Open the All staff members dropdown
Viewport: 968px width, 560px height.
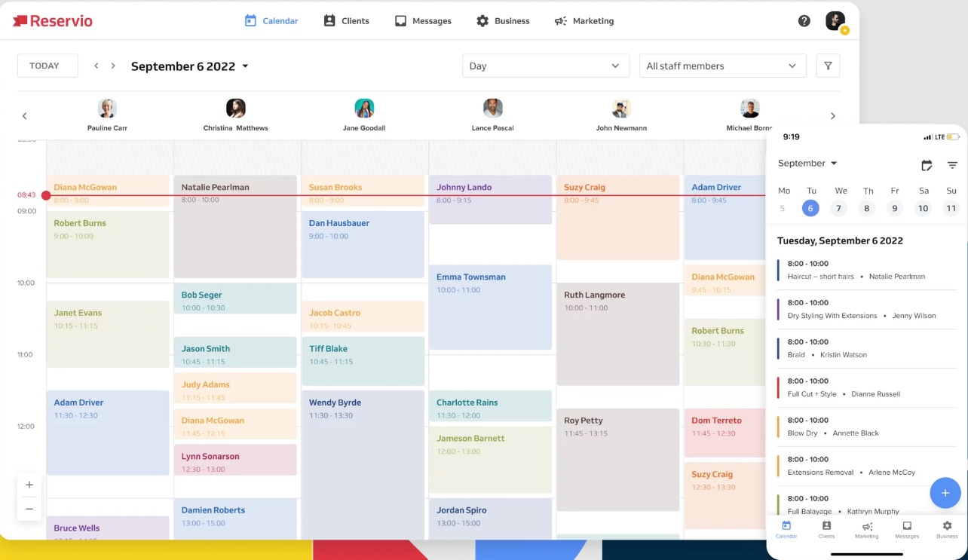pos(721,66)
